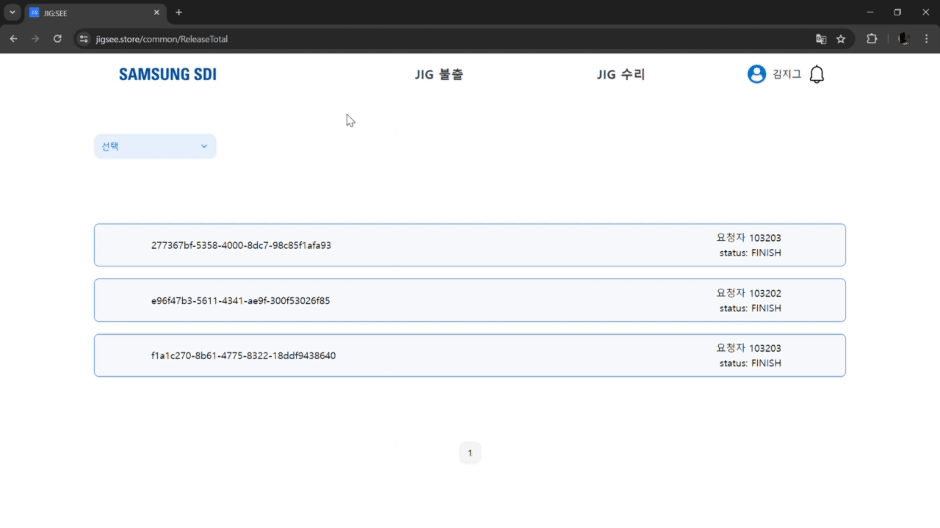Open the JIG 불출 menu
Screen dimensions: 940x528
click(x=439, y=74)
